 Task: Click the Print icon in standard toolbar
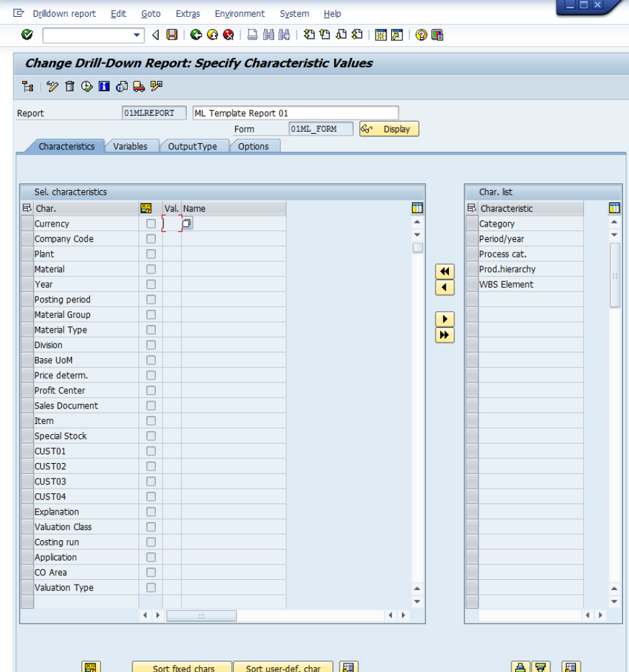pos(253,35)
